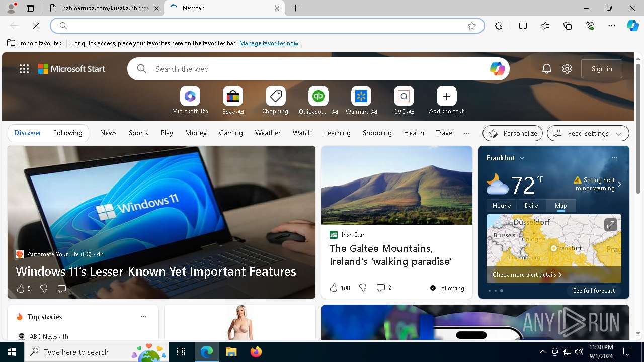Open the Favorites hub

click(545, 26)
